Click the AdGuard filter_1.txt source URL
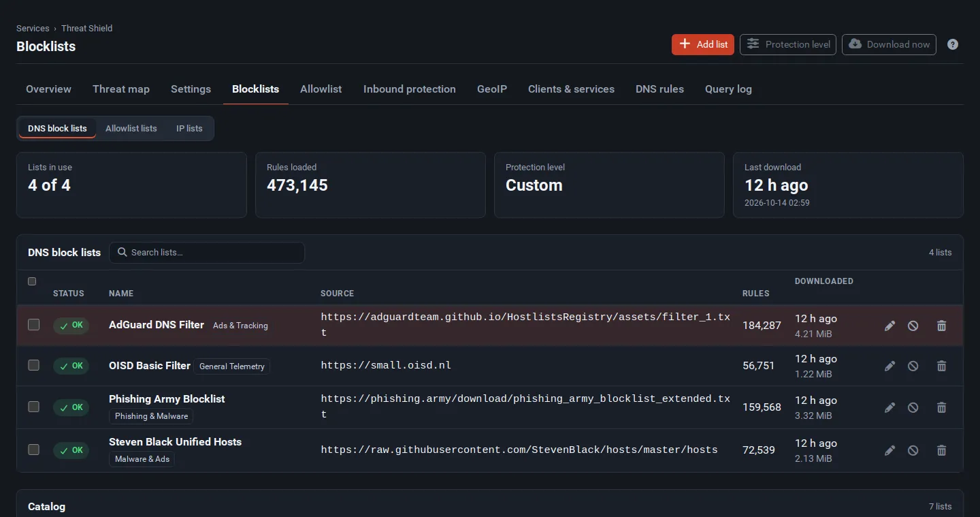 (x=525, y=325)
